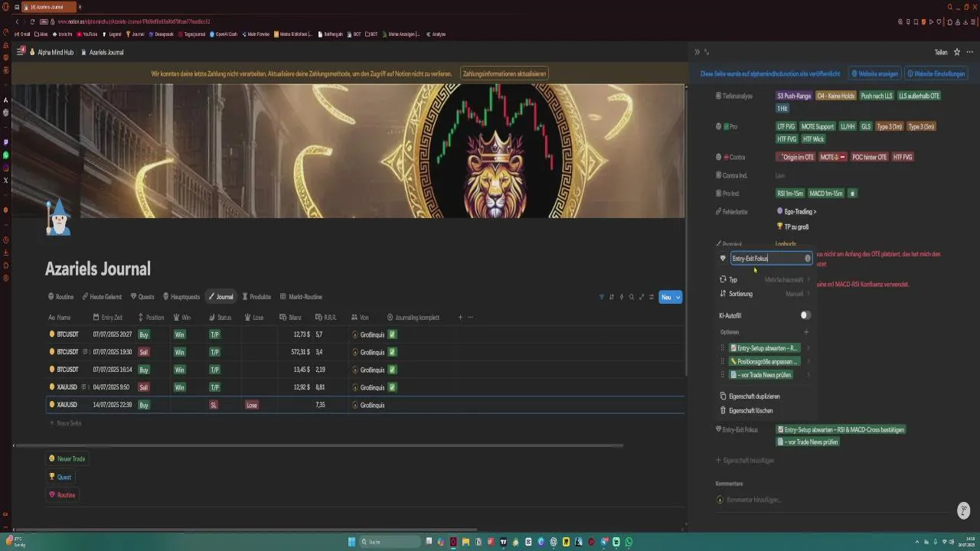Viewport: 980px width, 551px height.
Task: Grab the drag handle of Entry-Setup abwarten option
Action: point(722,348)
